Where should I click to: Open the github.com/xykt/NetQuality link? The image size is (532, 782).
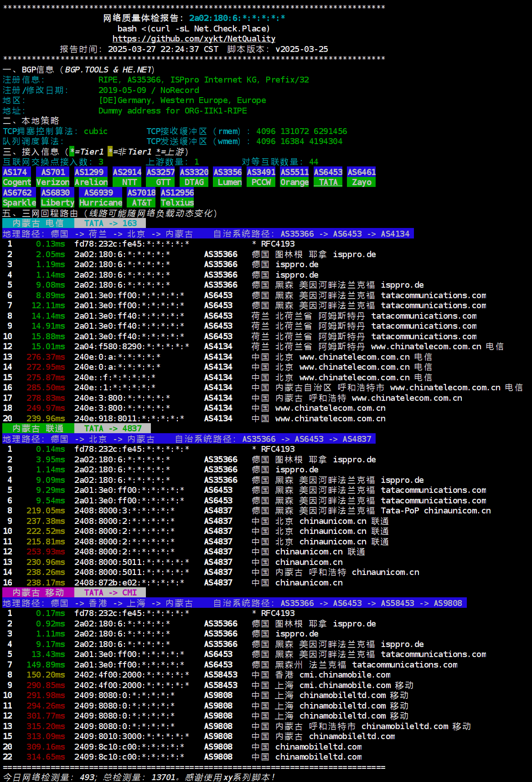pos(194,39)
